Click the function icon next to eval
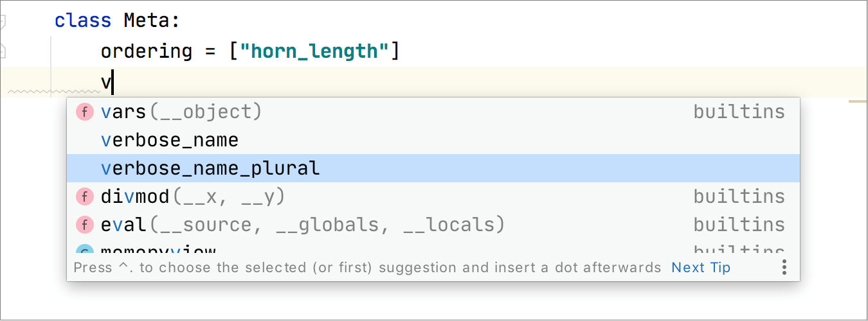This screenshot has height=321, width=868. [x=85, y=225]
